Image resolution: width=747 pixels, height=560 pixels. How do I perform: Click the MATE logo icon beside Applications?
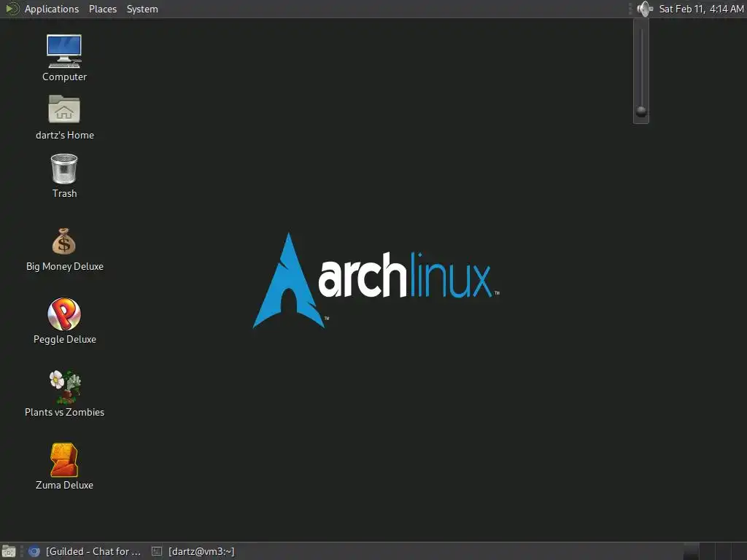point(12,9)
